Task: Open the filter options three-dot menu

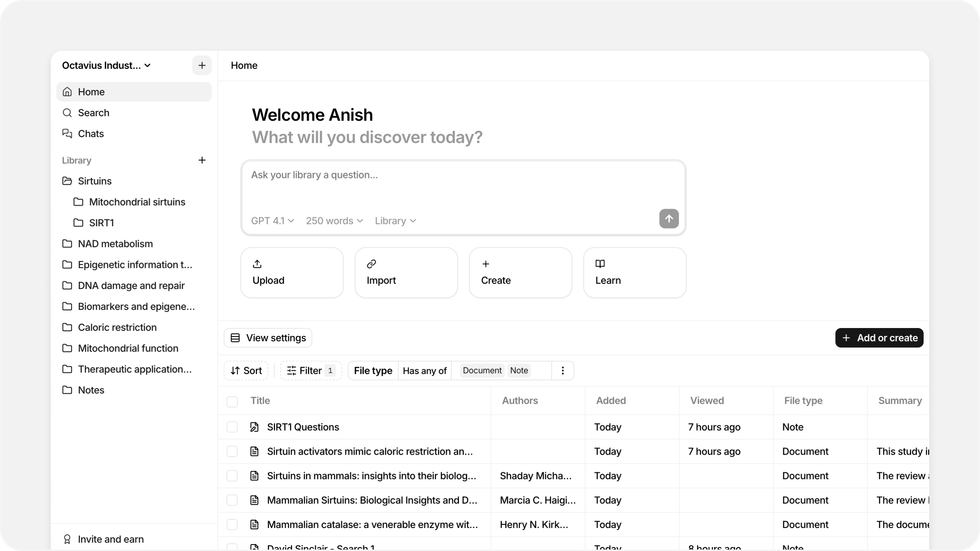Action: 563,370
